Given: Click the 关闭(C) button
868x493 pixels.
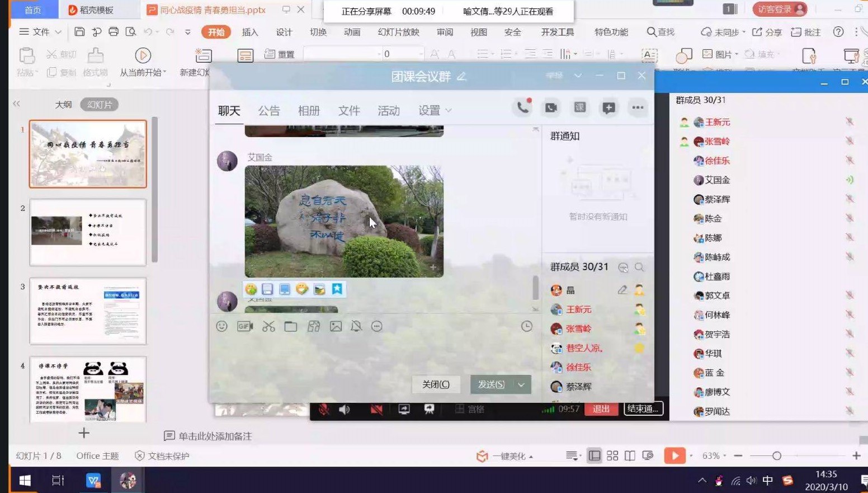Looking at the screenshot, I should pyautogui.click(x=436, y=384).
